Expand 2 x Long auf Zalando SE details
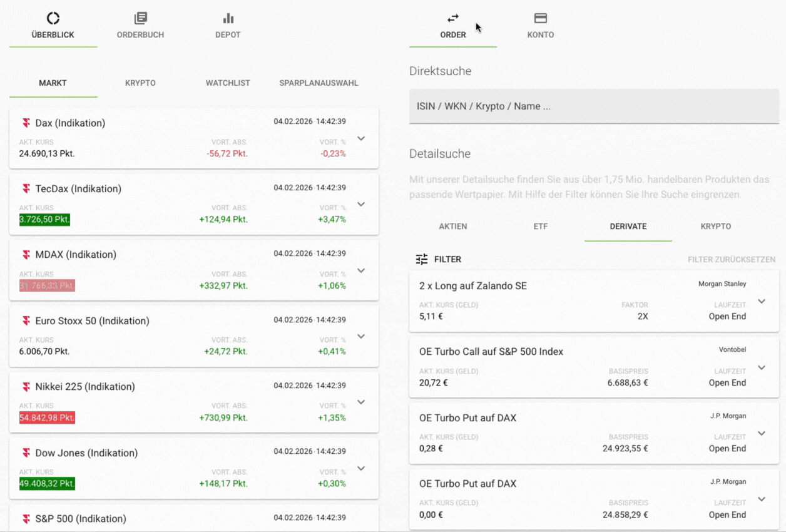 pyautogui.click(x=761, y=301)
